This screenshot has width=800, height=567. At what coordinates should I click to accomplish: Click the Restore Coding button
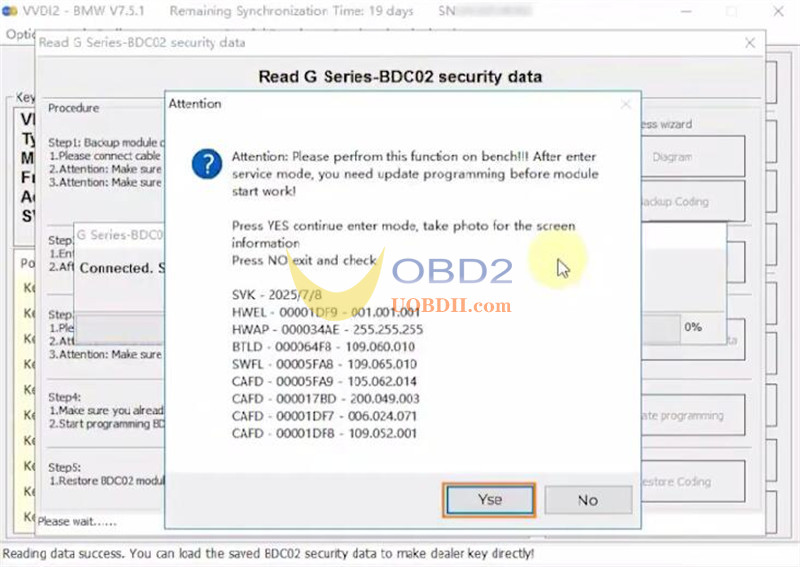tap(693, 481)
